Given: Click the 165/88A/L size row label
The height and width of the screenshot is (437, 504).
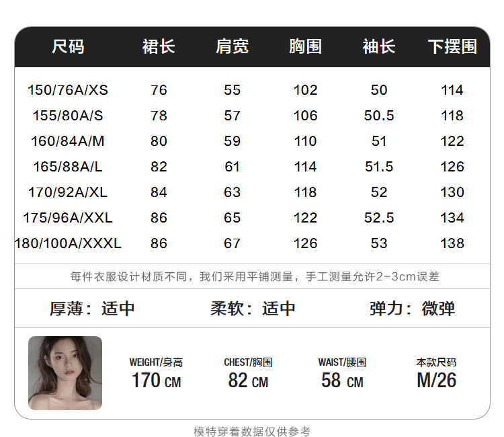Looking at the screenshot, I should pos(68,167).
